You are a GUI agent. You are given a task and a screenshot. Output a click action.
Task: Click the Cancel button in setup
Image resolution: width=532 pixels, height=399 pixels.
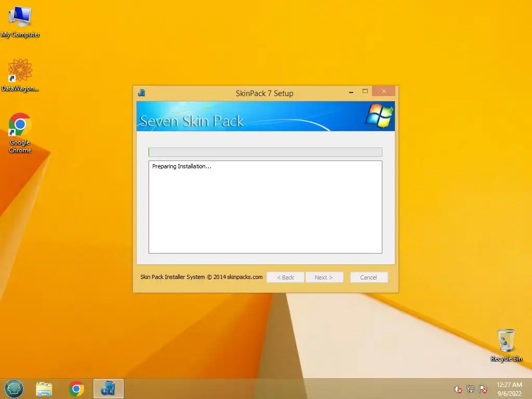tap(369, 277)
